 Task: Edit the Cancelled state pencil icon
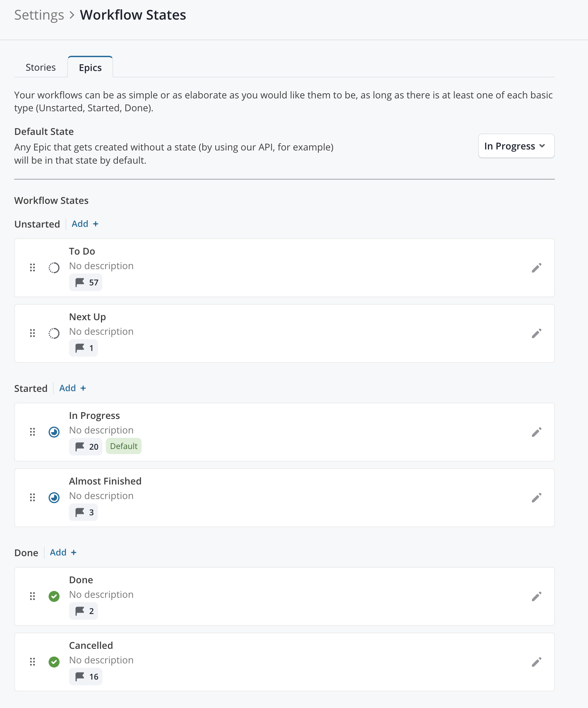536,662
